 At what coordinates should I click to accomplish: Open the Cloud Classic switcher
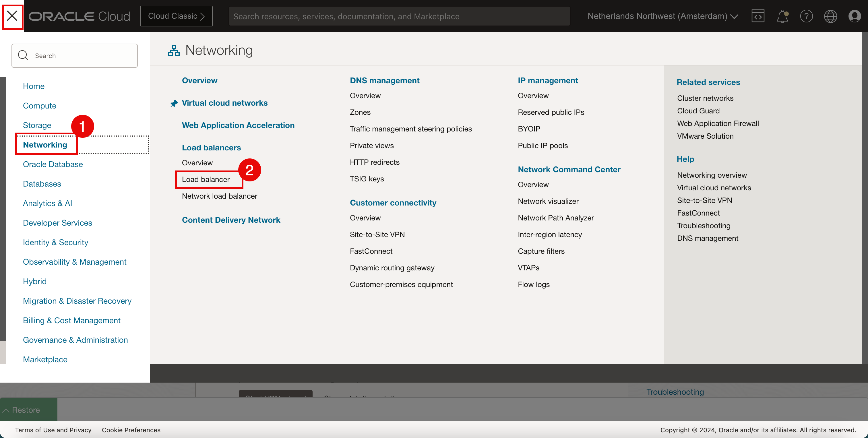[x=176, y=16]
